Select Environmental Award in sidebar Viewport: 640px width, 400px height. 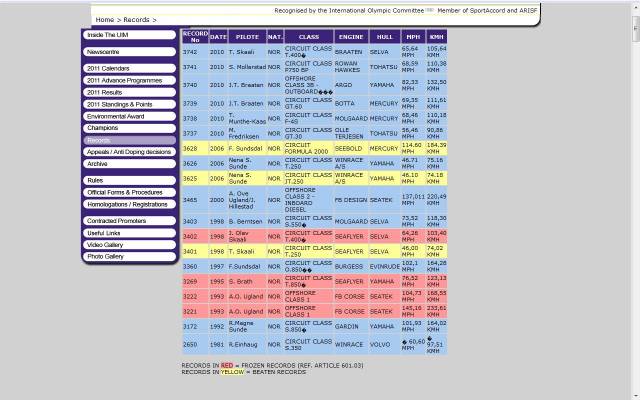pyautogui.click(x=129, y=116)
